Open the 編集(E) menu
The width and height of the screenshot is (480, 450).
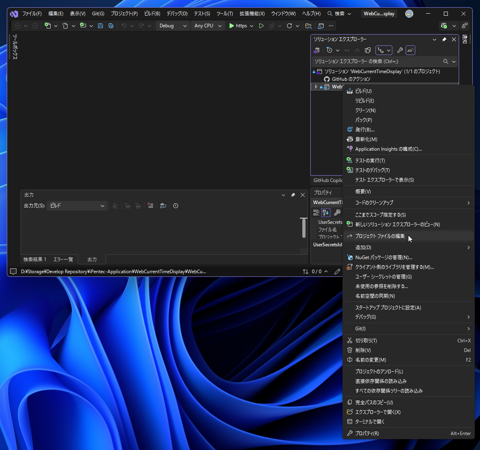pos(56,14)
